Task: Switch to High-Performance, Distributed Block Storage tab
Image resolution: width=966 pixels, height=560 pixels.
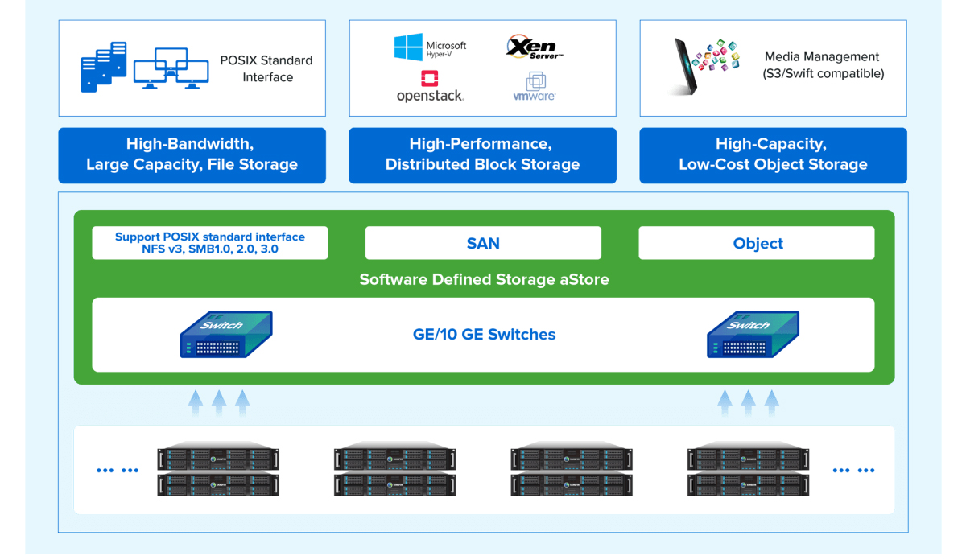Action: [482, 154]
